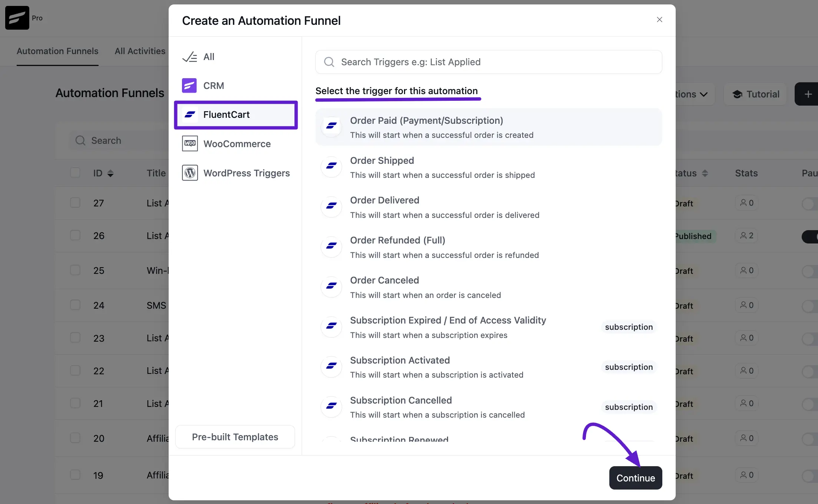This screenshot has height=504, width=818.
Task: Click the Published status badge of funnel 26
Action: (x=696, y=236)
